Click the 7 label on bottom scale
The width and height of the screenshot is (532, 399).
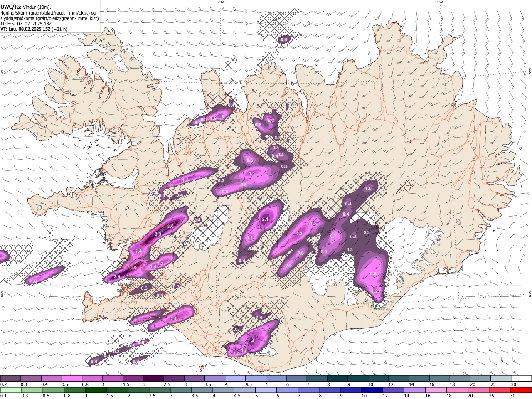299,396
